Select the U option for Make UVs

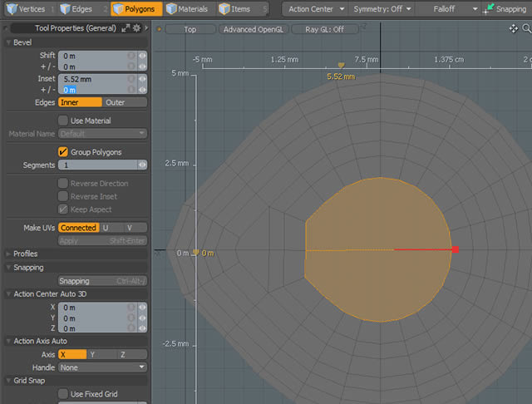click(x=111, y=228)
